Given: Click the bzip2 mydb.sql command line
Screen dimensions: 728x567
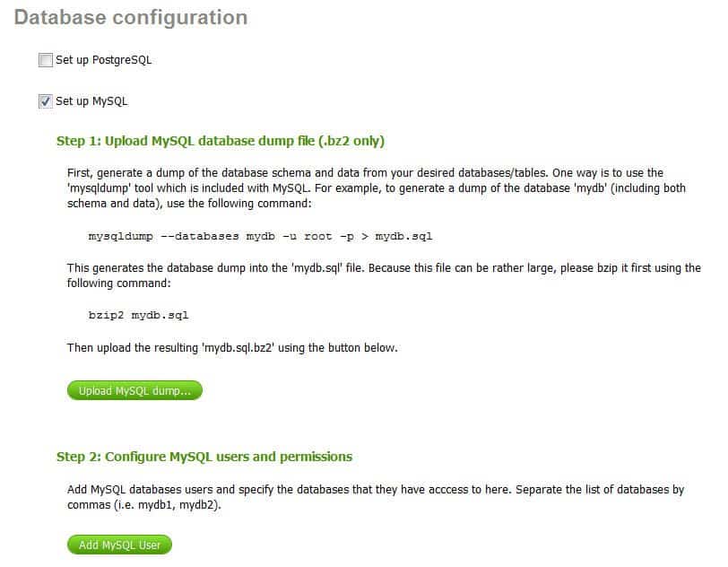Looking at the screenshot, I should [x=138, y=315].
